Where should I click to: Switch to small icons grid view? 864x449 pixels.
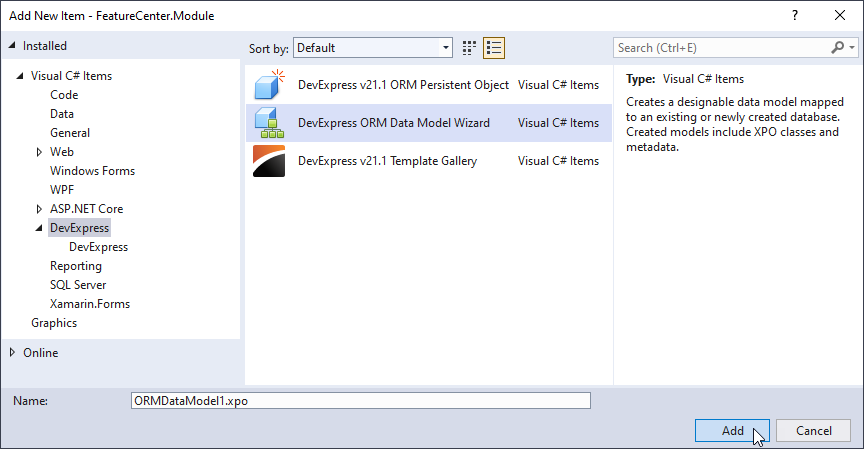tap(469, 48)
